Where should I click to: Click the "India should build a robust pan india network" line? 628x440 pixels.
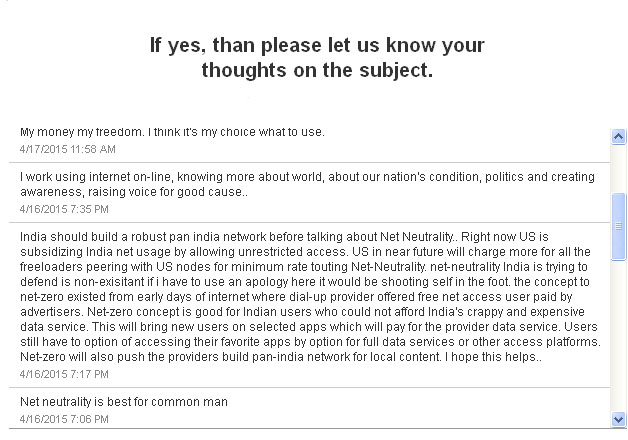[x=284, y=237]
